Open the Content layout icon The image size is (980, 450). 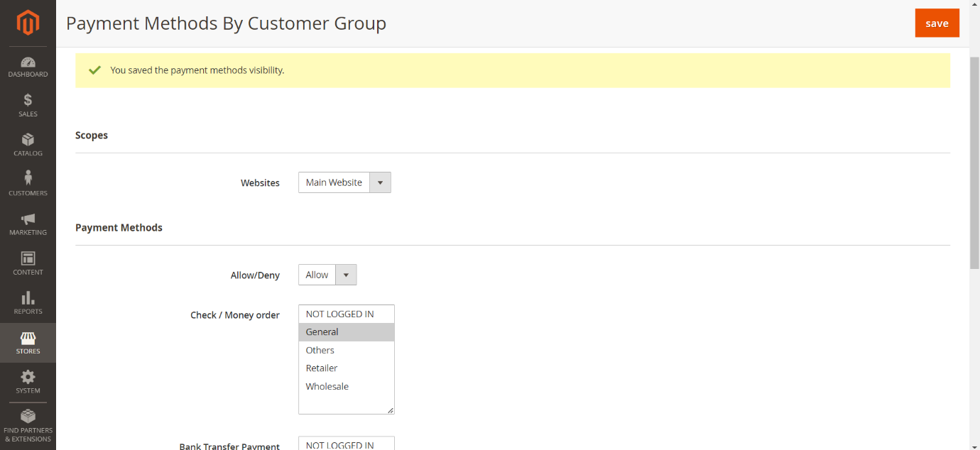point(28,259)
